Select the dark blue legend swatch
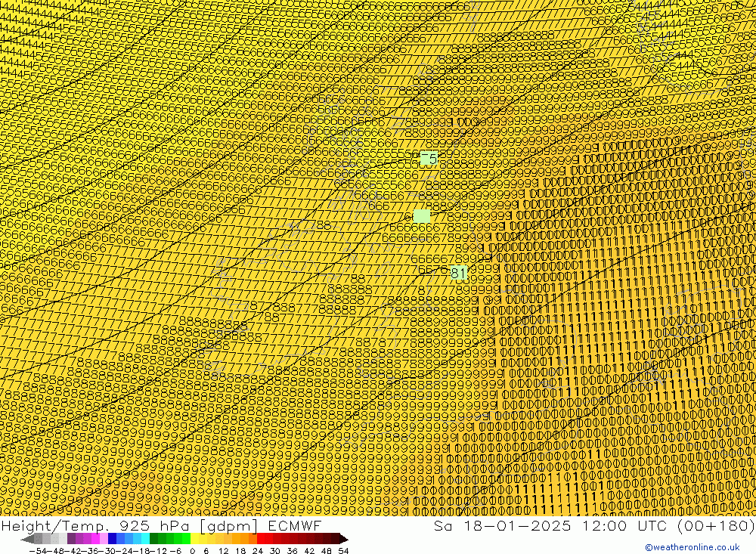The width and height of the screenshot is (756, 554). [112, 539]
